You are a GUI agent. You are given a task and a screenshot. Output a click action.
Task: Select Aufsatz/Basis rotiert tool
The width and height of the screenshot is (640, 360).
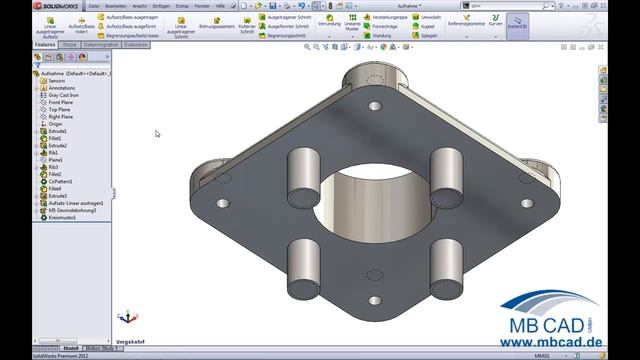[x=82, y=25]
